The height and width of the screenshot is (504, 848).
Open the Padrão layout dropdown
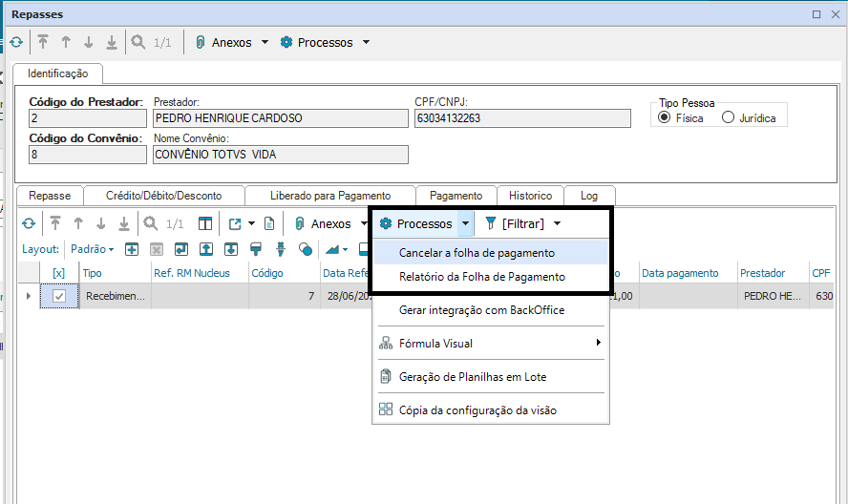coord(94,249)
